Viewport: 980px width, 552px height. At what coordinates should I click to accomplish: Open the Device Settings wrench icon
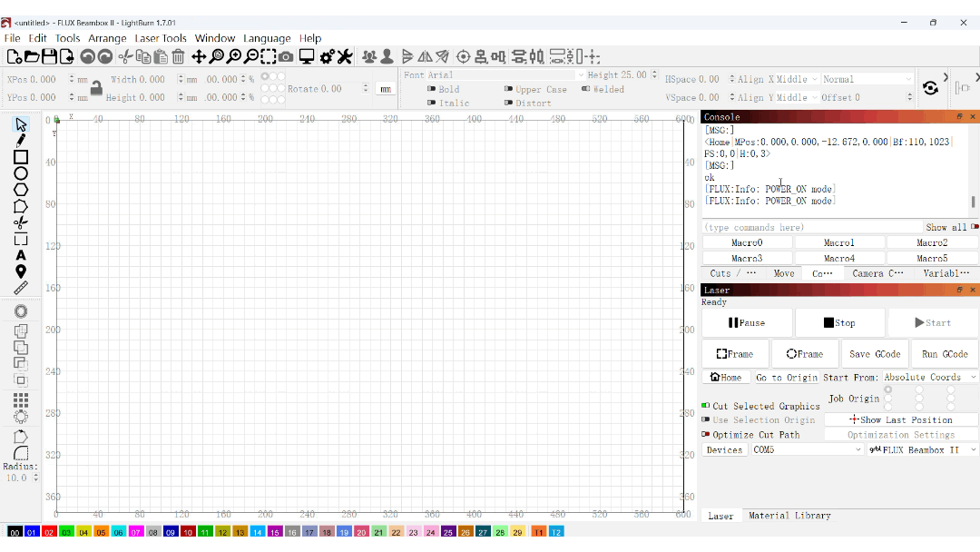(345, 57)
